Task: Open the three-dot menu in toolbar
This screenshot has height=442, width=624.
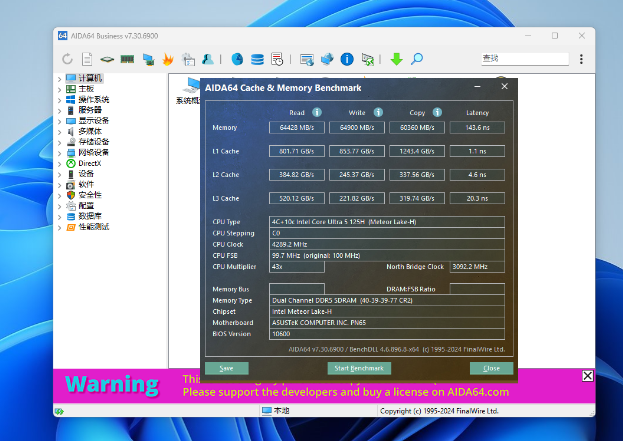Action: 581,59
